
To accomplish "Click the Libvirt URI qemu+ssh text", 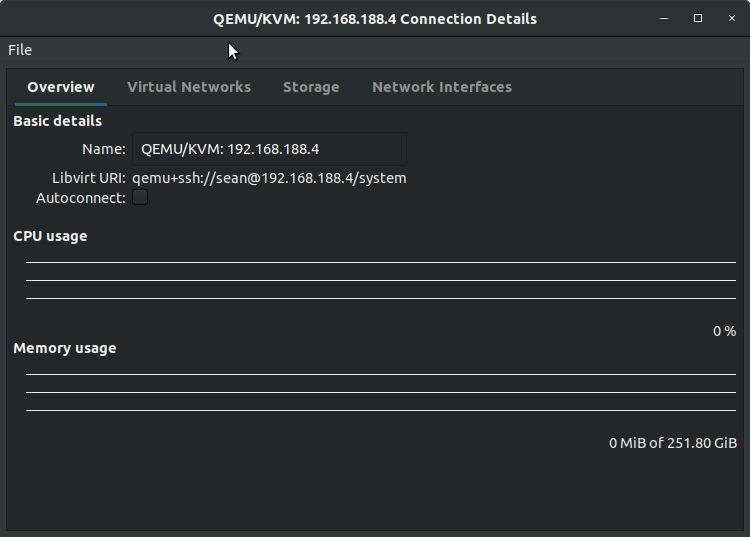I will [269, 178].
